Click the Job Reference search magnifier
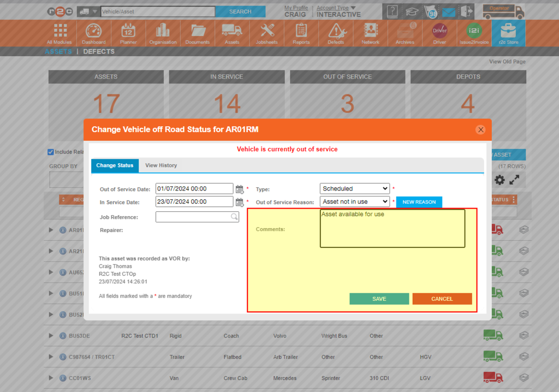Viewport: 559px width, 392px height. point(234,217)
